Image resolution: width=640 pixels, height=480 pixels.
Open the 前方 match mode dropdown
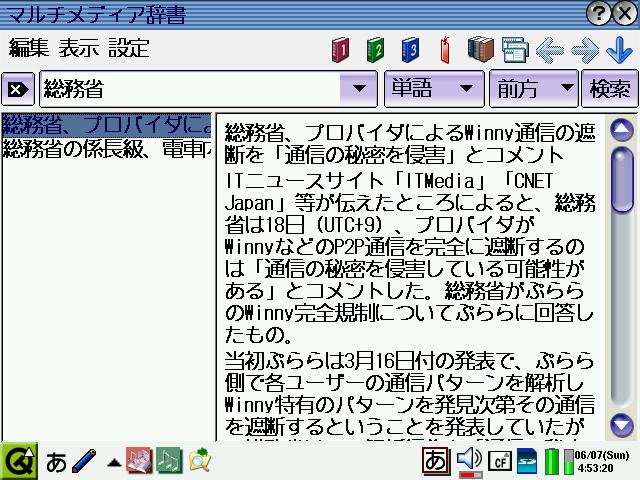click(534, 89)
